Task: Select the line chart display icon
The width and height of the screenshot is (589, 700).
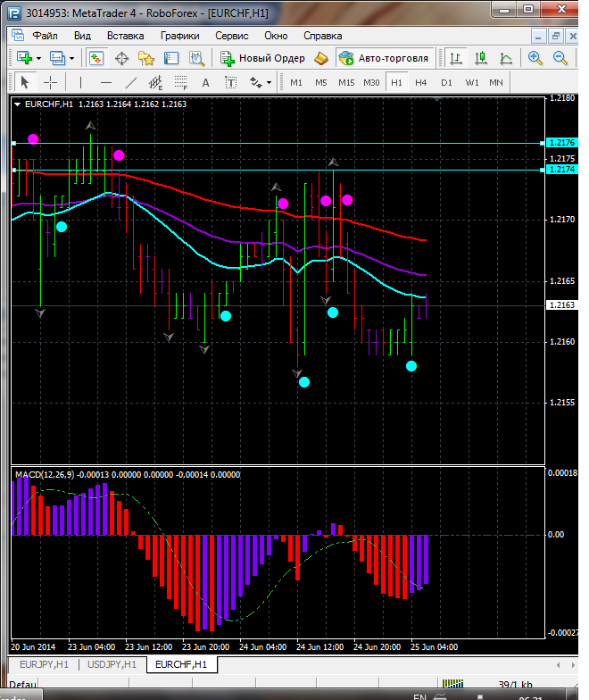Action: click(x=506, y=58)
